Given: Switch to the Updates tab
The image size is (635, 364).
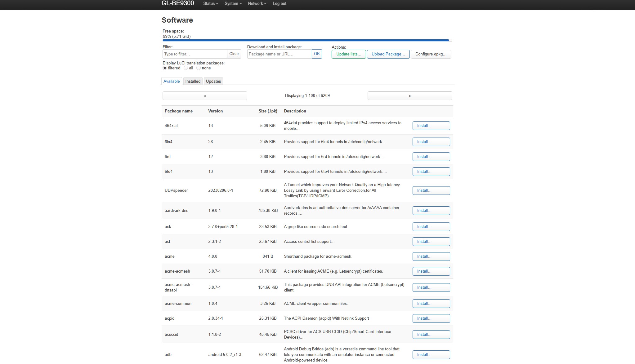Looking at the screenshot, I should [x=213, y=81].
